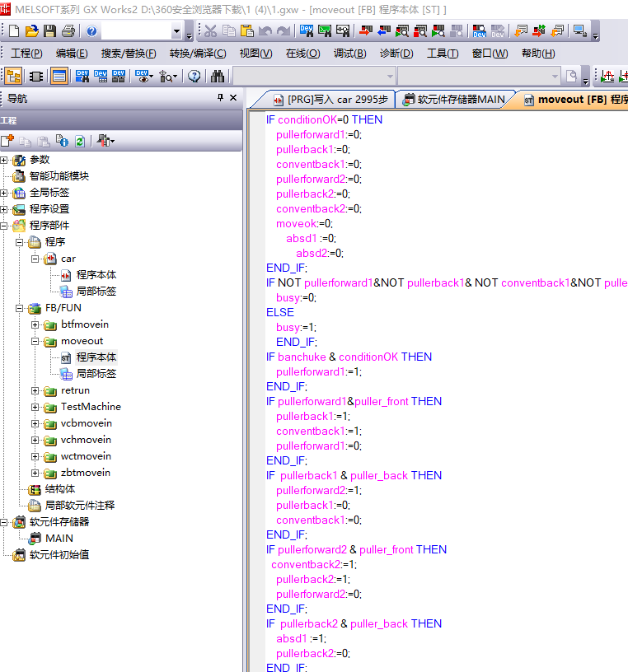
Task: Expand the btfmovein function block node
Action: (x=35, y=324)
